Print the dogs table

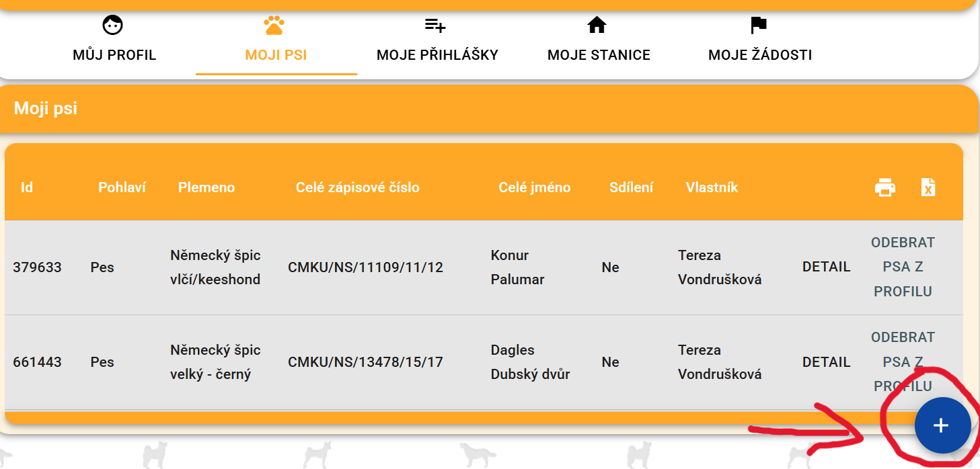tap(884, 187)
